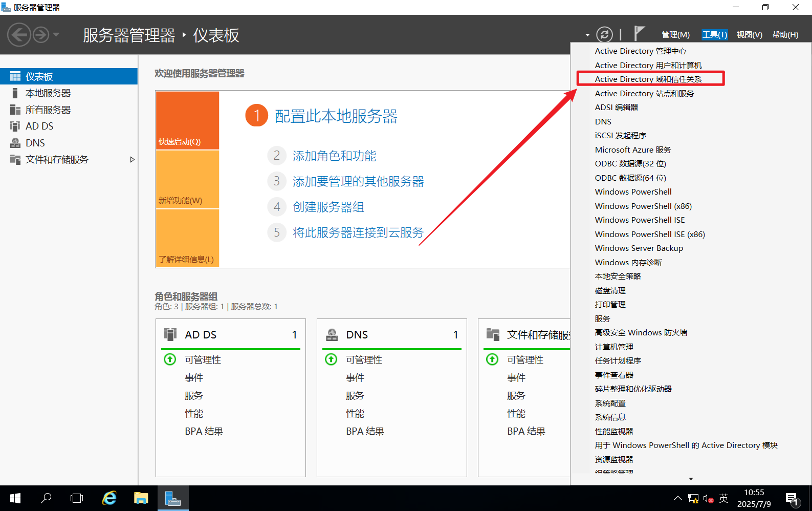
Task: Open Microsoft Azure 服务 menu entry
Action: pos(633,150)
